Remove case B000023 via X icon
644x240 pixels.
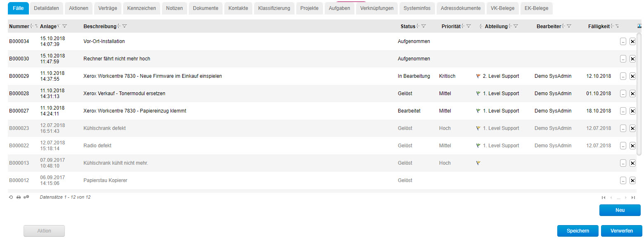pos(632,128)
